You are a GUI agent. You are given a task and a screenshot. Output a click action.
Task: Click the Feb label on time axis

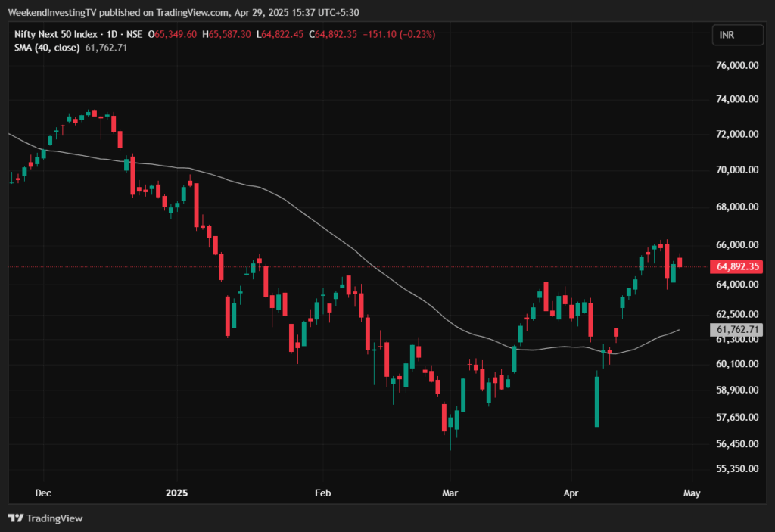[x=323, y=493]
